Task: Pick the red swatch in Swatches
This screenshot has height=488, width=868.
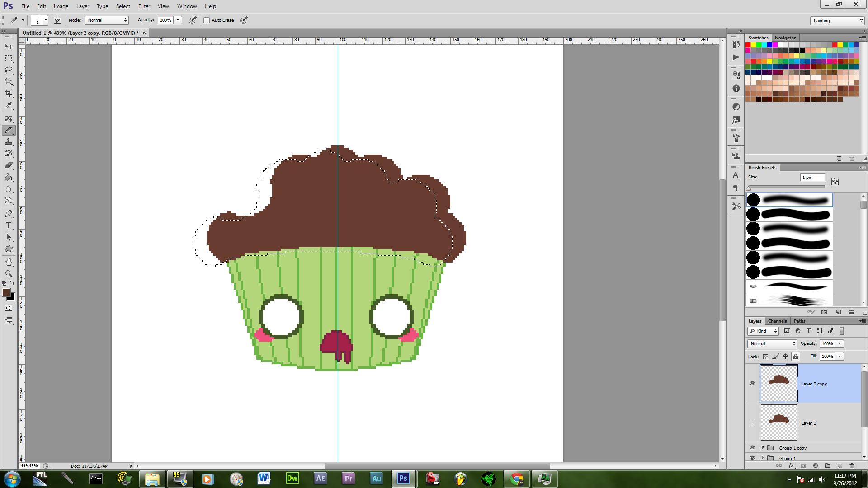Action: click(x=748, y=45)
